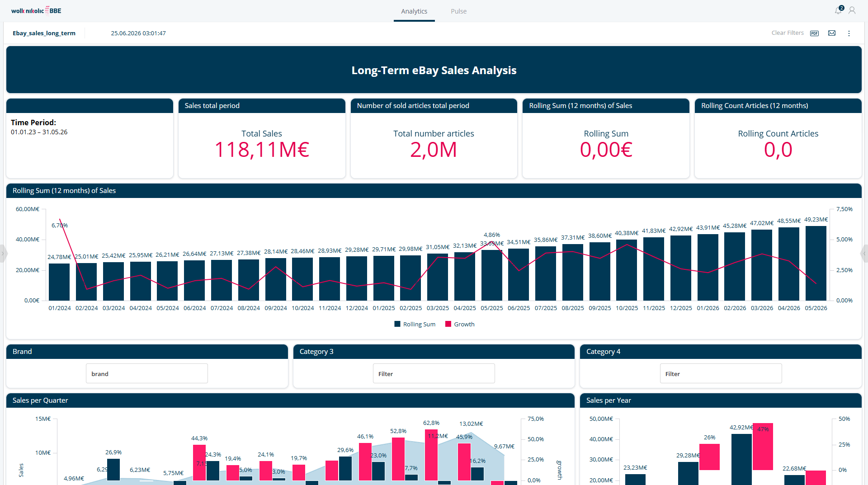Toggle Growth legend series

460,324
